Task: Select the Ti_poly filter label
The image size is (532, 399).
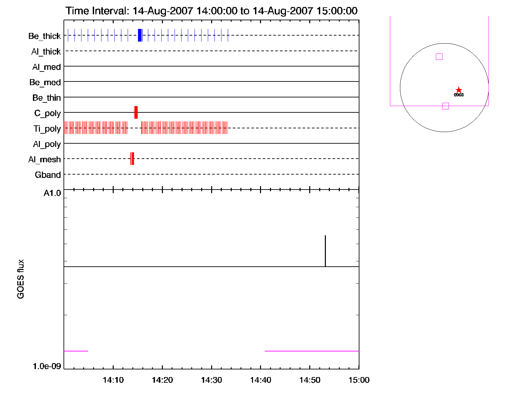Action: pos(47,129)
